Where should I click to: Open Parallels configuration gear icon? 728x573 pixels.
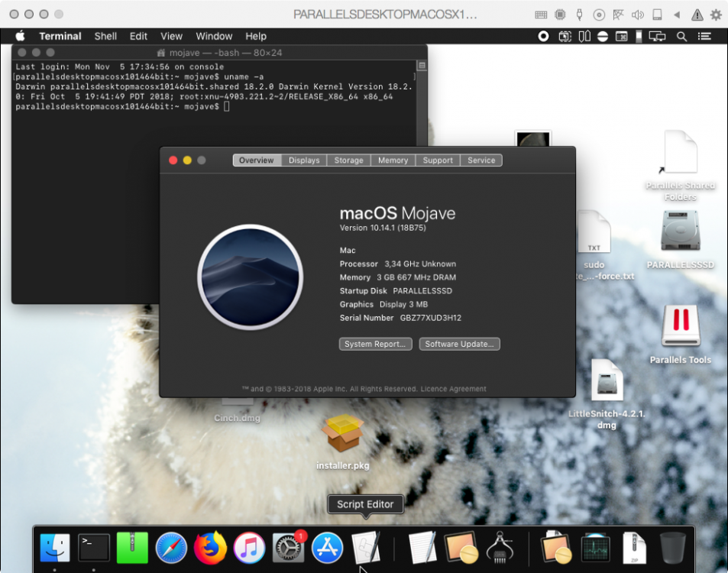(x=717, y=15)
